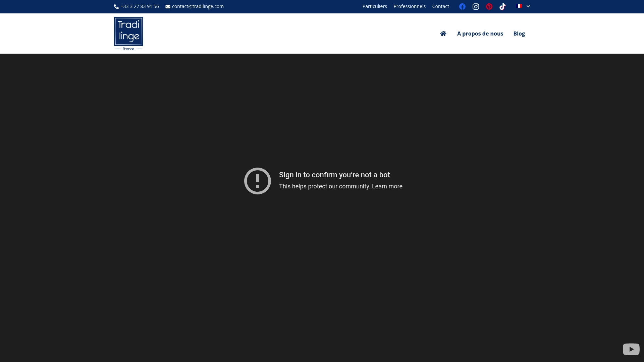
Task: Open the Instagram profile
Action: pos(476,6)
